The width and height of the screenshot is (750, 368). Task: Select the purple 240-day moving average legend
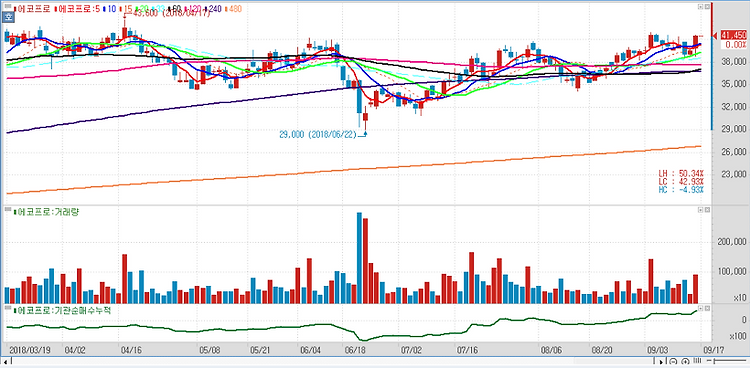pos(212,9)
